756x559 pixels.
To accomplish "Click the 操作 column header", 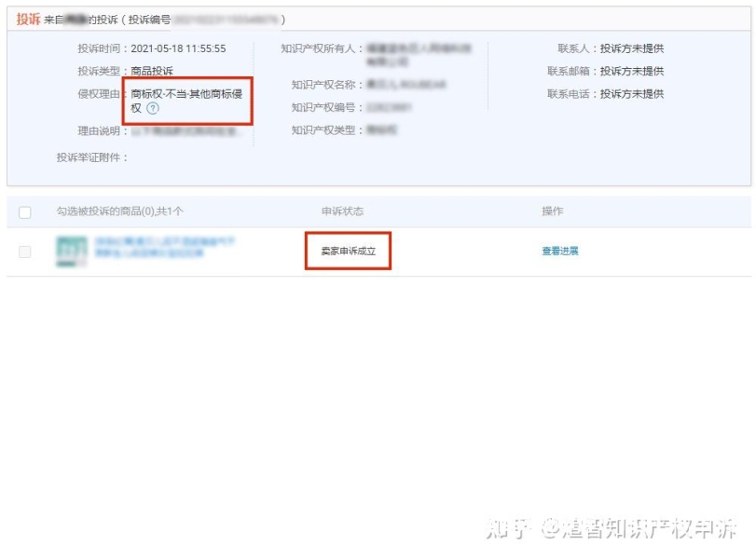I will [x=553, y=211].
